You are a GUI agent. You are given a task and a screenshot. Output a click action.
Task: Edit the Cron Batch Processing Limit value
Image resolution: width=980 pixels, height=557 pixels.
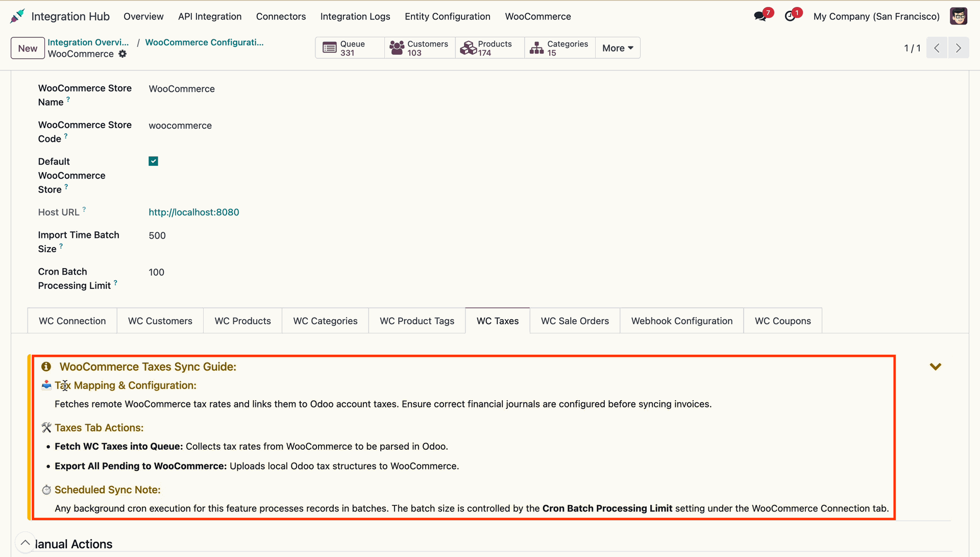[x=157, y=272]
